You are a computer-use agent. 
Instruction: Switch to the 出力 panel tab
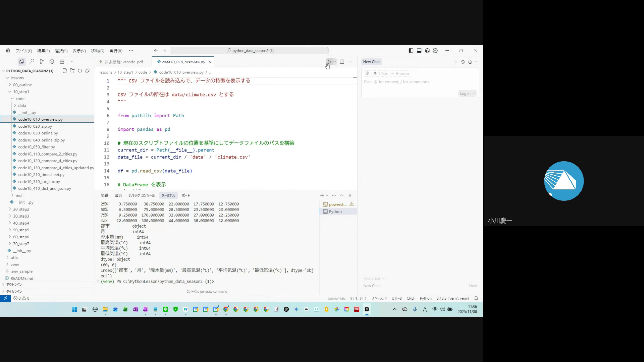(118, 195)
